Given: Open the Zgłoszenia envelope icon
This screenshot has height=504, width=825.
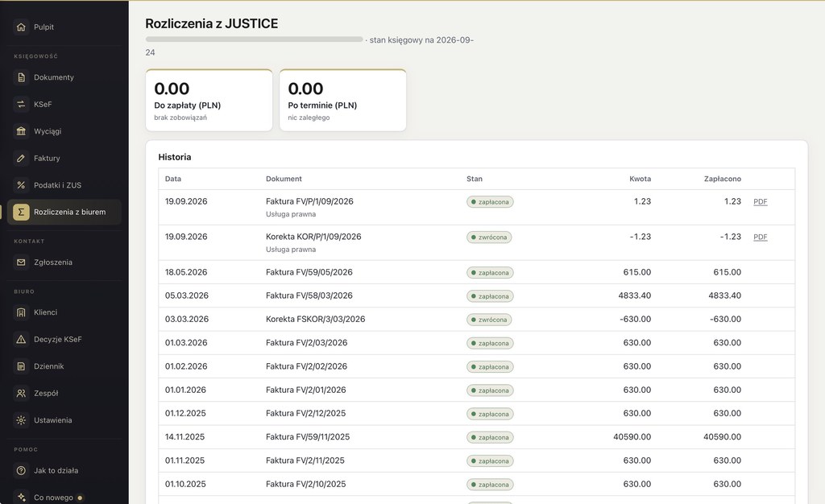Looking at the screenshot, I should (21, 262).
